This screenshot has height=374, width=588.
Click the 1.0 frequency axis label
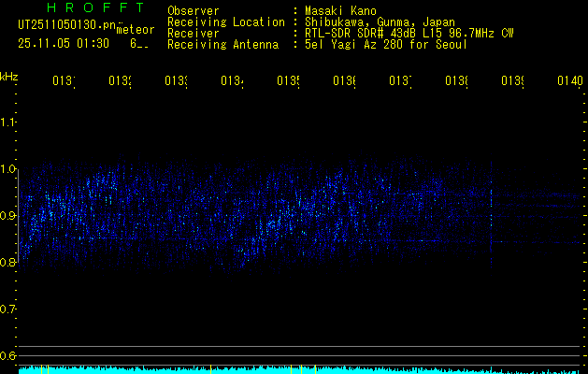coord(8,169)
